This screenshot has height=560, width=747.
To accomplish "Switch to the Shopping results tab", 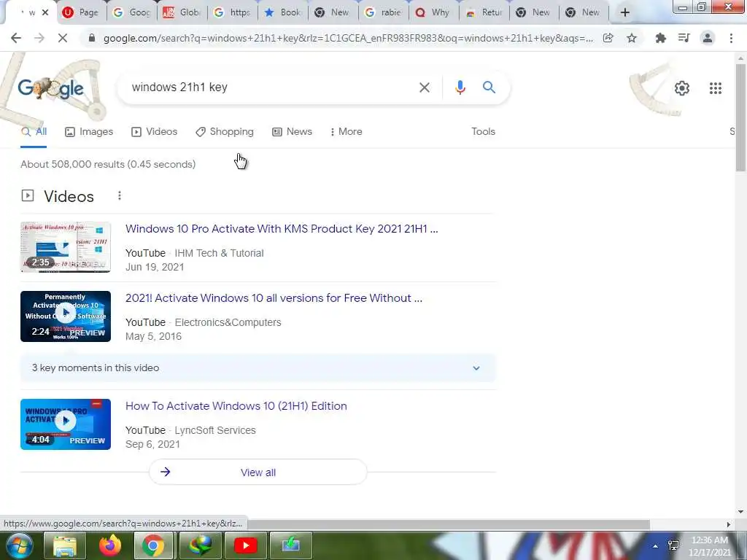I will [225, 132].
